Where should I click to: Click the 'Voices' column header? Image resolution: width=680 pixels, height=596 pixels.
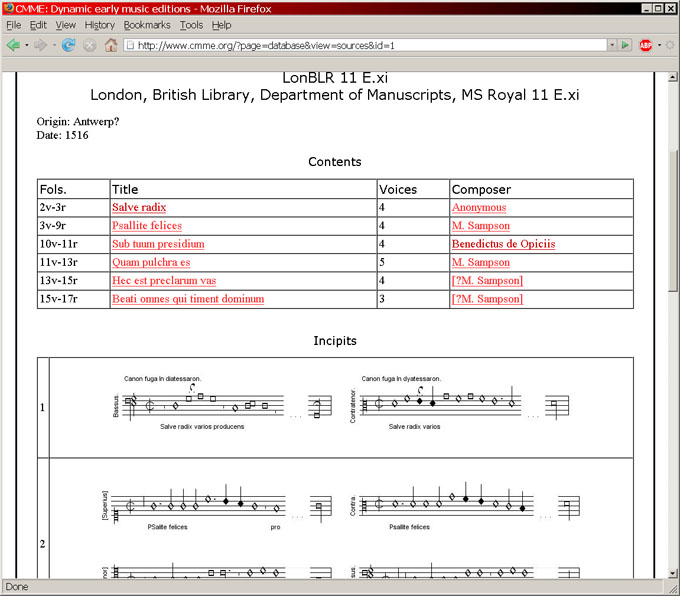(398, 190)
